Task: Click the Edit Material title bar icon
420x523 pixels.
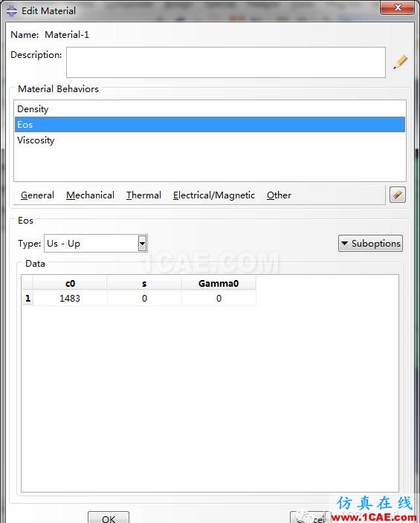Action: (x=11, y=10)
